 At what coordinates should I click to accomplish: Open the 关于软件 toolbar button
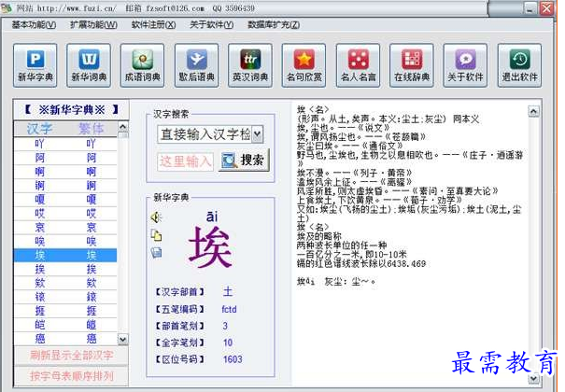pyautogui.click(x=465, y=65)
